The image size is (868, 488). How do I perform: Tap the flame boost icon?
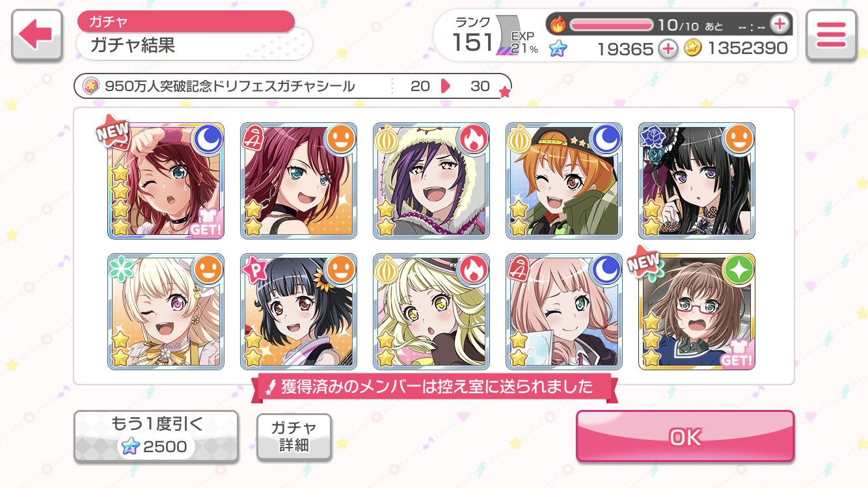[558, 25]
